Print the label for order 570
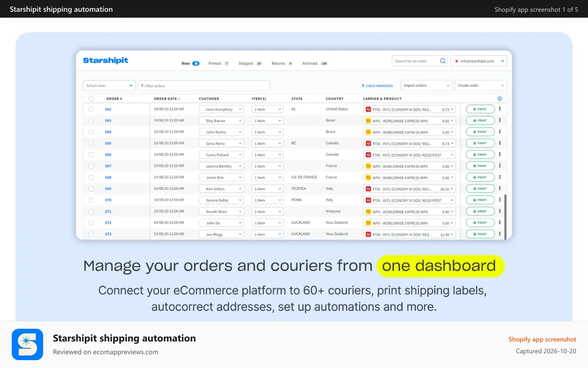The width and height of the screenshot is (588, 368). click(480, 200)
